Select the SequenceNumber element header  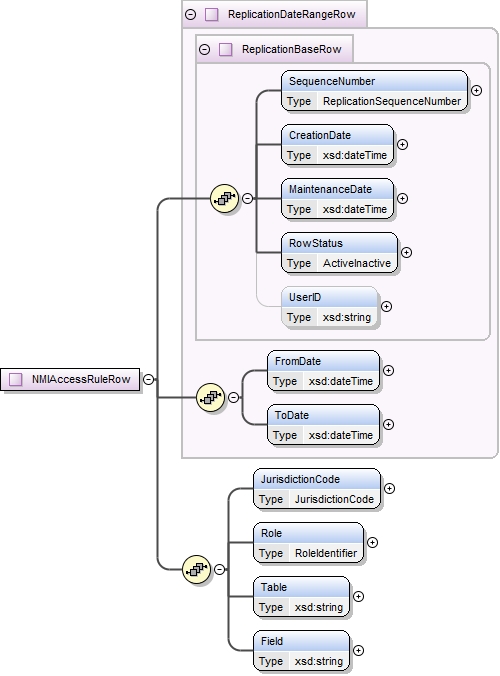(x=374, y=81)
